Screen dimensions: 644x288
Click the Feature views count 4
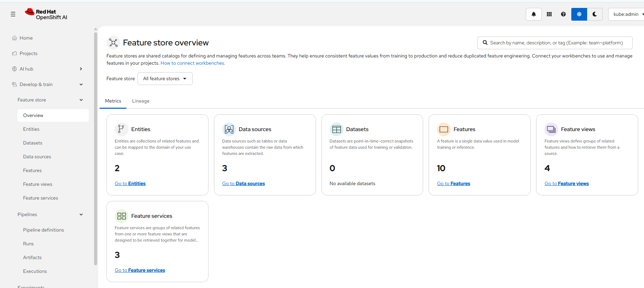pyautogui.click(x=547, y=168)
